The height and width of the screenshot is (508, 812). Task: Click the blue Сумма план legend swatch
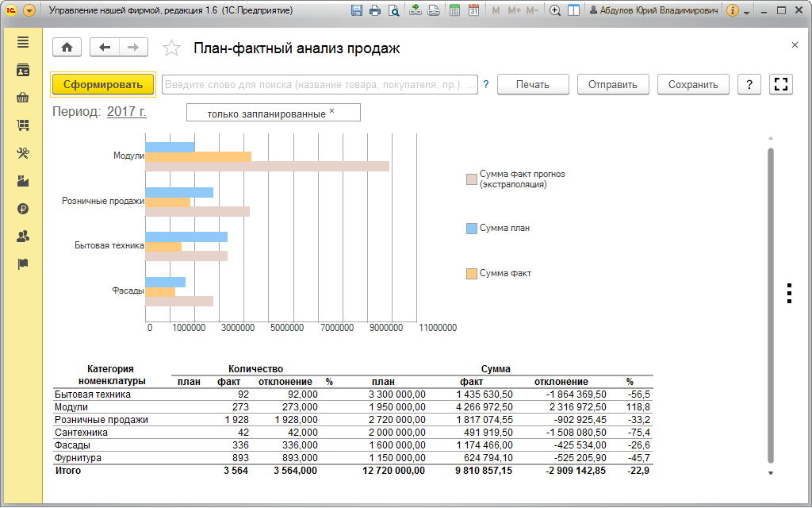pyautogui.click(x=471, y=229)
